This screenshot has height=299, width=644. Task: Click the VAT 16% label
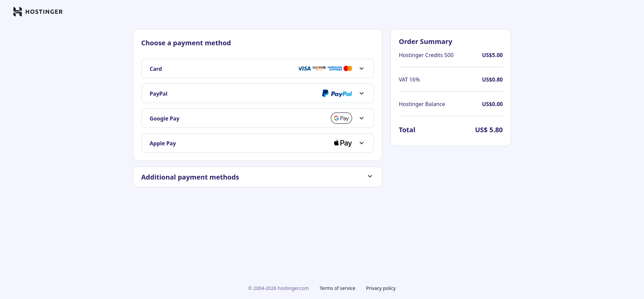point(409,80)
